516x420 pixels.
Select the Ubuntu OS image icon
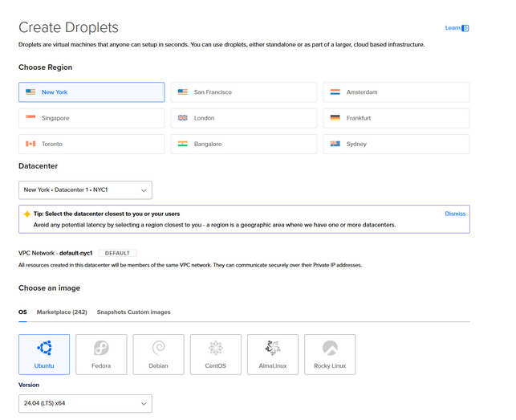pyautogui.click(x=44, y=349)
